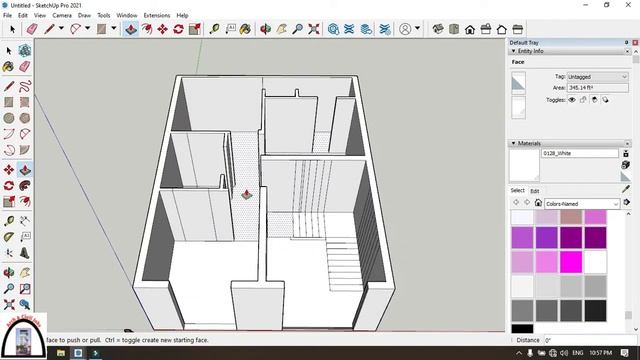
Task: Select the Offset tool in top toolbar
Action: coord(147,29)
